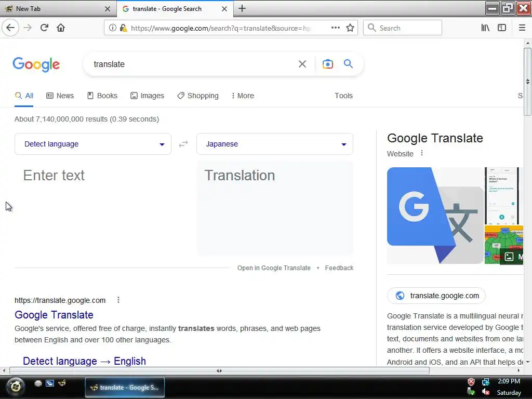Open the Google Translate result title

click(x=54, y=315)
